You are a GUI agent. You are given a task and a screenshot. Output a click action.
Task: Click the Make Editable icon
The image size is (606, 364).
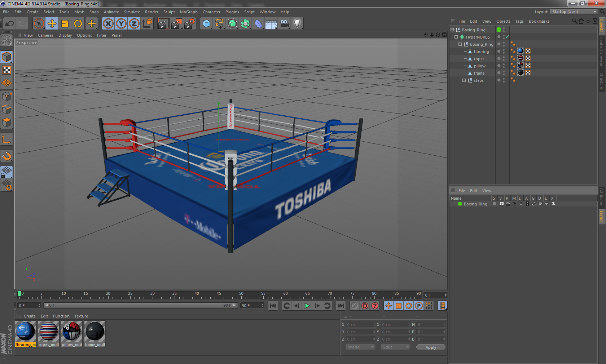pyautogui.click(x=6, y=40)
